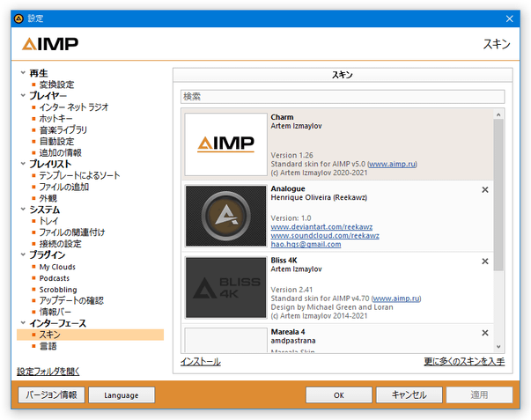This screenshot has width=531, height=420.
Task: Collapse the システム tree section
Action: coord(23,209)
